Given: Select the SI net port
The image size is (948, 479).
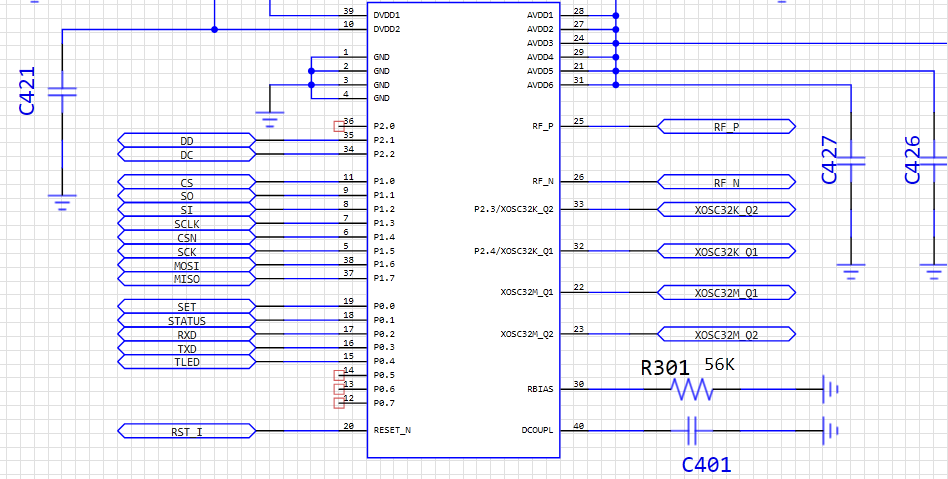Looking at the screenshot, I should click(x=187, y=210).
